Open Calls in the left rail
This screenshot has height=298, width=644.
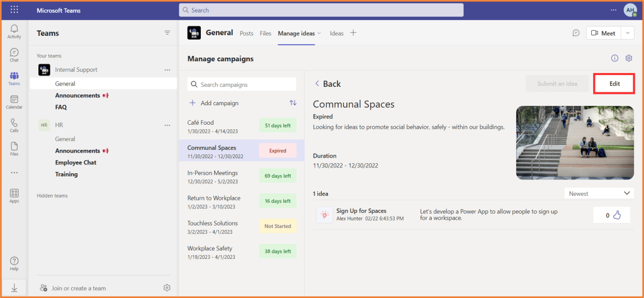click(x=14, y=125)
